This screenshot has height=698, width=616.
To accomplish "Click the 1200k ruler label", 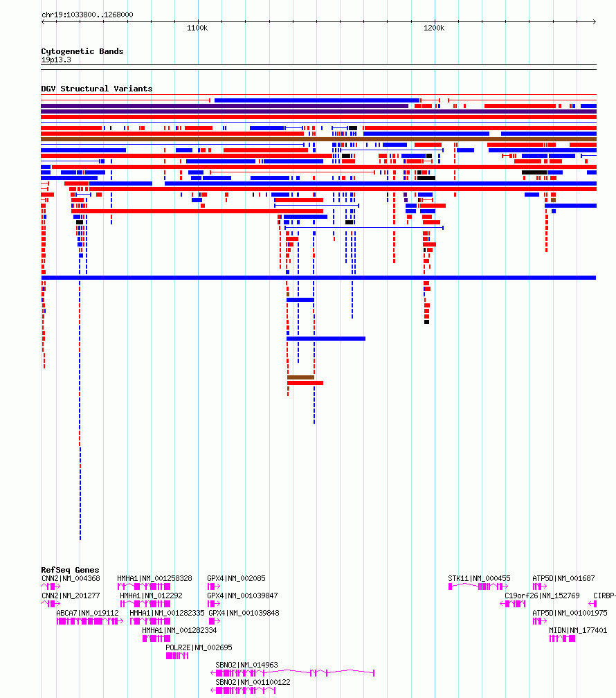I will point(434,28).
